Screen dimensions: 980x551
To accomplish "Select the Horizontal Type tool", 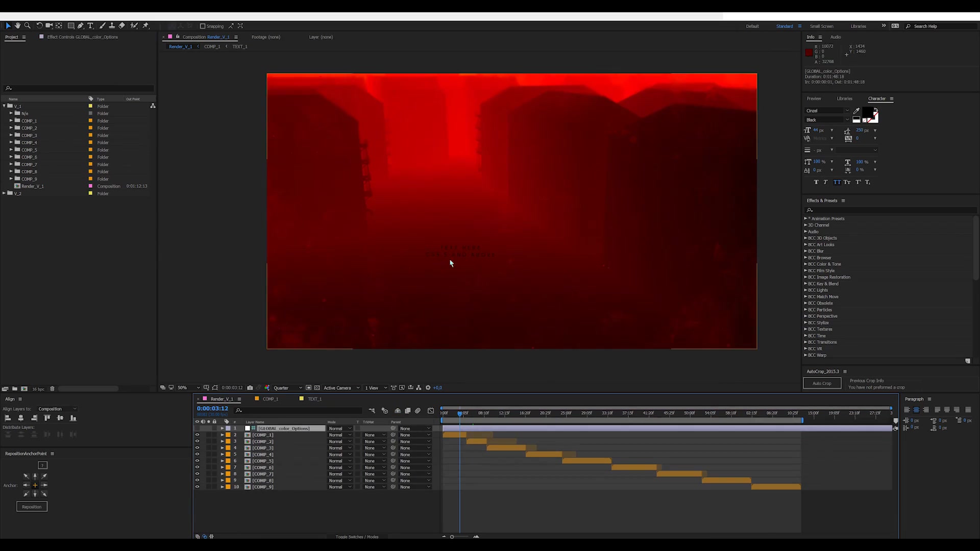I will pyautogui.click(x=90, y=26).
